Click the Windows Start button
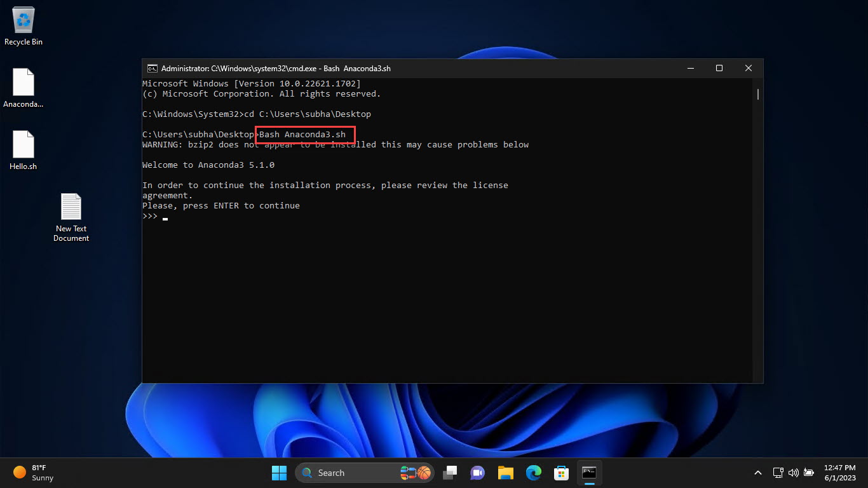The width and height of the screenshot is (868, 488). [279, 473]
